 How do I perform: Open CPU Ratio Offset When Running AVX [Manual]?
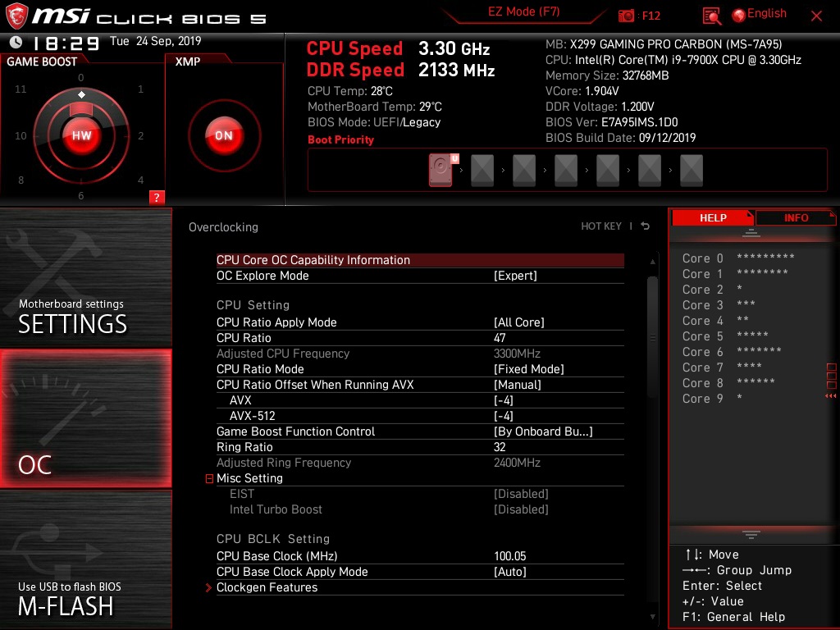click(420, 385)
